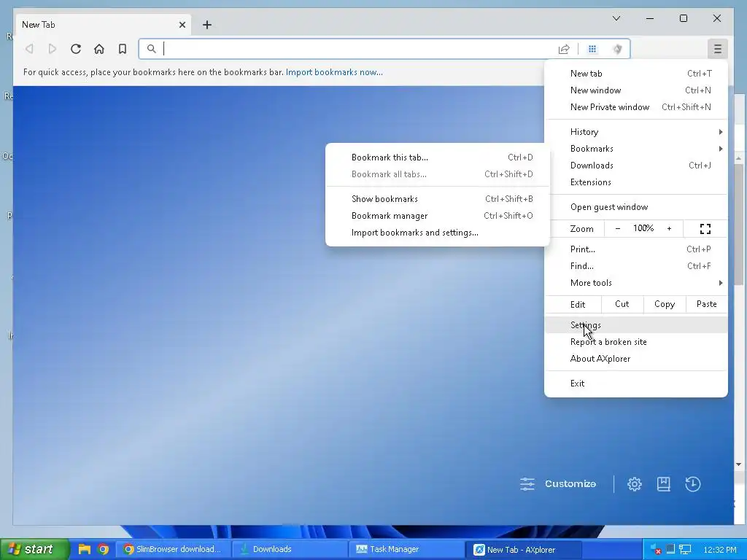Open the history clock icon on the new tab page
The height and width of the screenshot is (560, 747).
(693, 484)
